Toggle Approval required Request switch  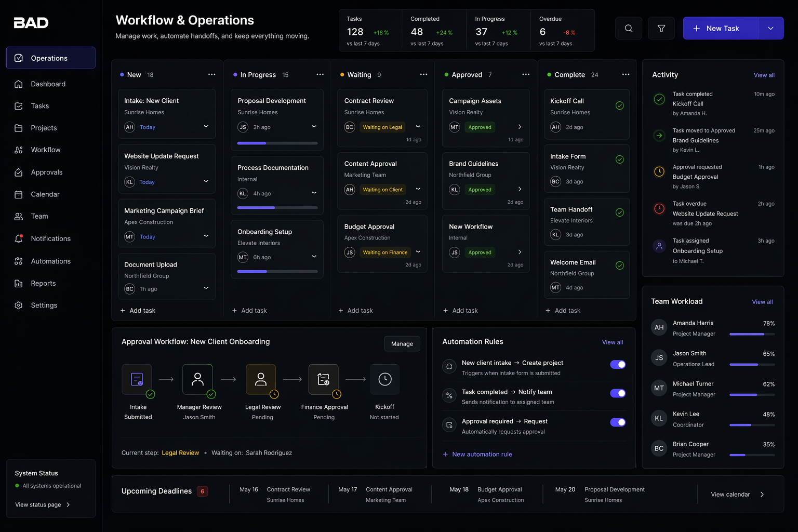(x=618, y=422)
